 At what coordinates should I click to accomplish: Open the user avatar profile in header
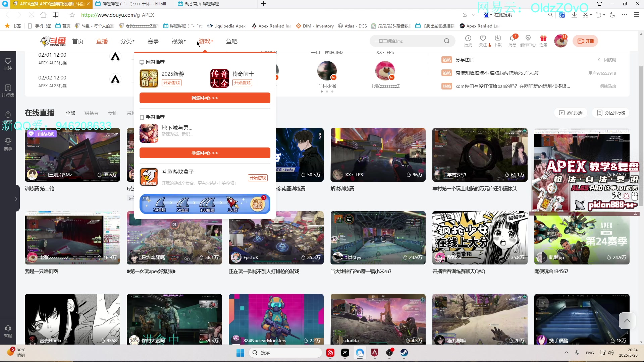pos(560,41)
